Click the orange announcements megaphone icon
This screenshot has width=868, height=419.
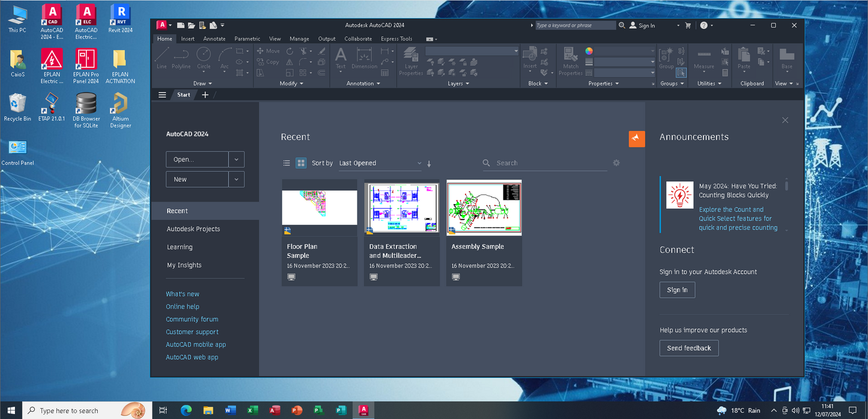pyautogui.click(x=637, y=139)
